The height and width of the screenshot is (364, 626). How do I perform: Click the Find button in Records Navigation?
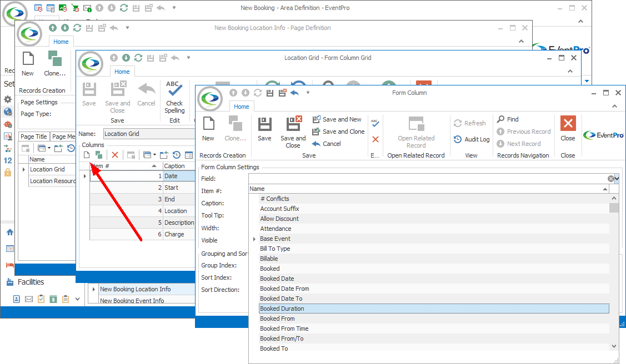click(508, 119)
